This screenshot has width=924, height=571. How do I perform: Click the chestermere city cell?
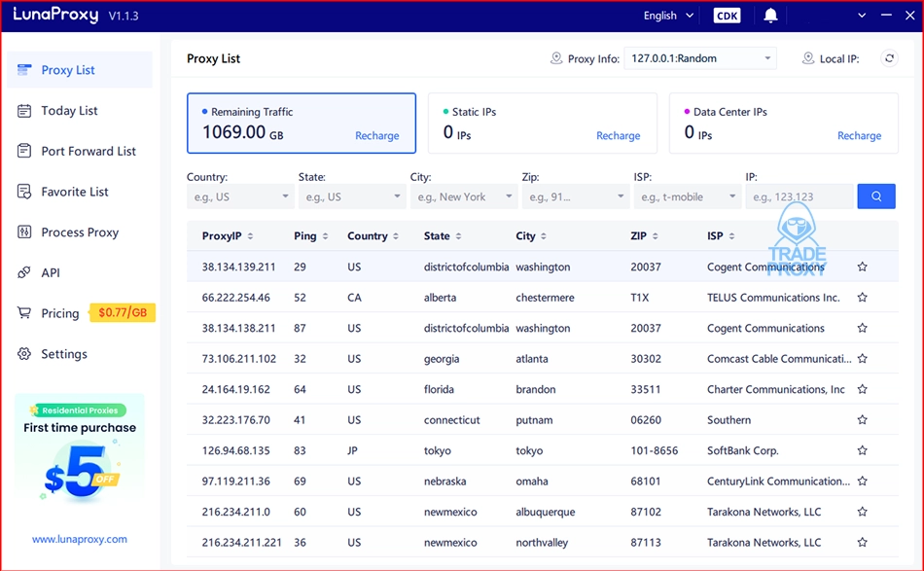tap(545, 298)
